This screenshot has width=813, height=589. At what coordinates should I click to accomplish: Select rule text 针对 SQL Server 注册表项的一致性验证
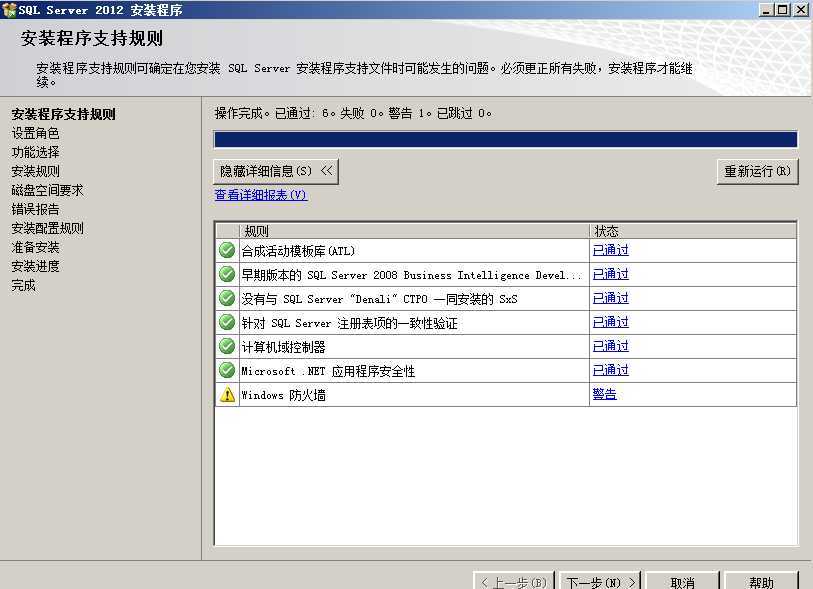(x=349, y=324)
